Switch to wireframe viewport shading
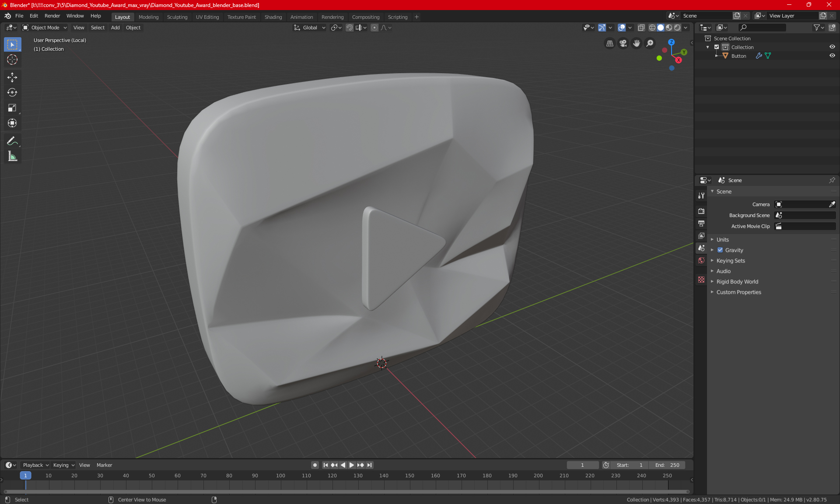Image resolution: width=840 pixels, height=504 pixels. point(652,28)
